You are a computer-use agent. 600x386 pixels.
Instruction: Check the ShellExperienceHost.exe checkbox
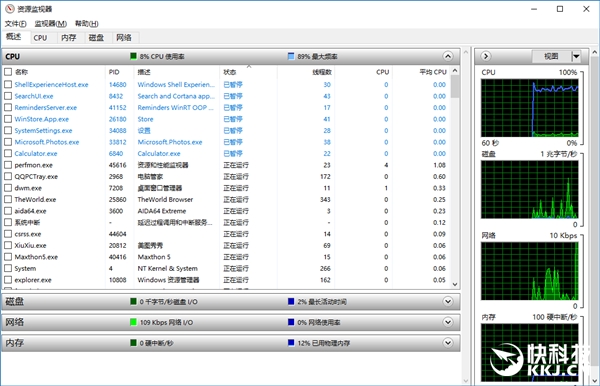8,85
